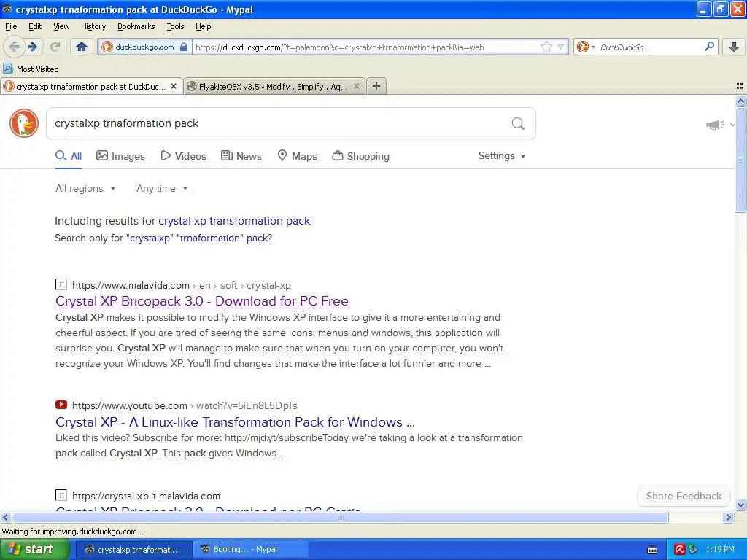Open a new tab with plus button
This screenshot has height=560, width=747.
[376, 86]
